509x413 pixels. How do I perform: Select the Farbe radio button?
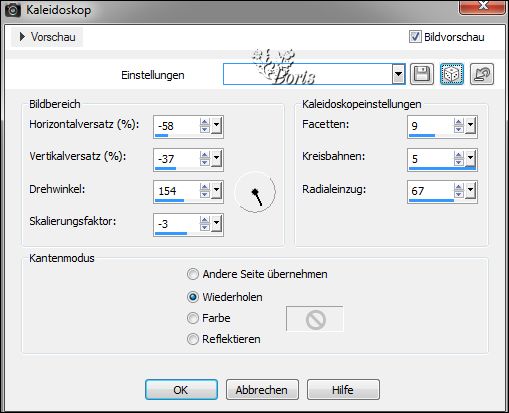(193, 318)
